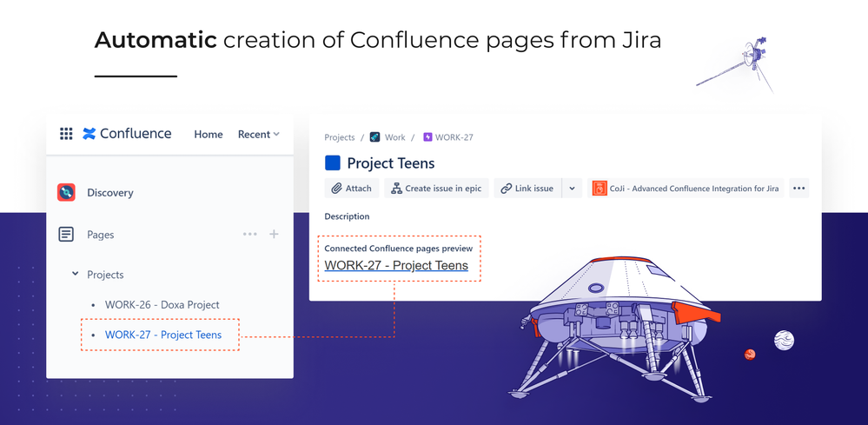The height and width of the screenshot is (425, 868).
Task: Open WORK-27 breadcrumb link
Action: click(x=454, y=137)
